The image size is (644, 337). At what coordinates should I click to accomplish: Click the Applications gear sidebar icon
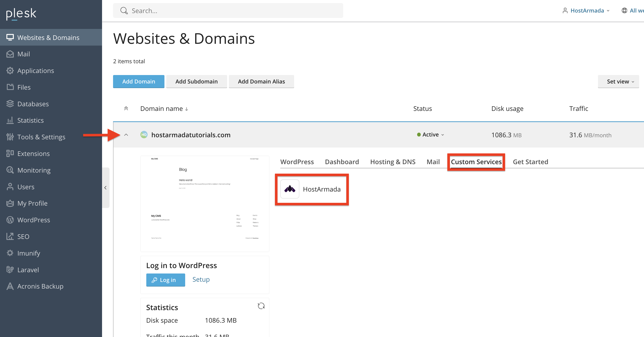click(x=10, y=71)
